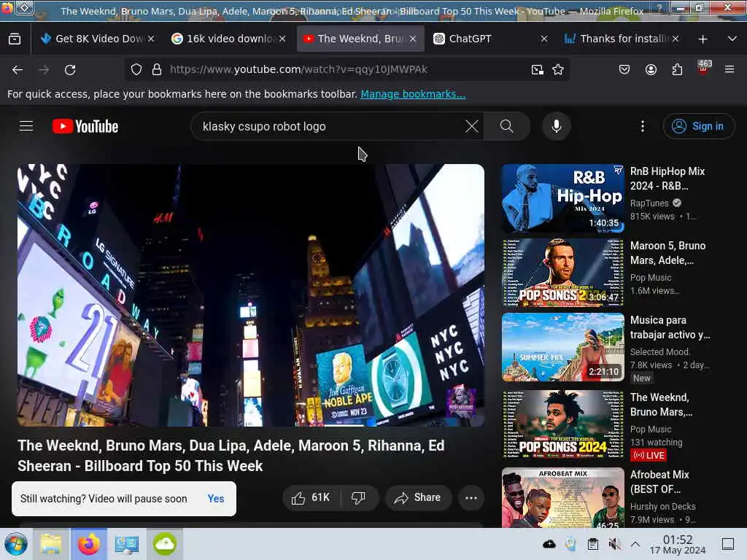Open the clipboard tray icon
Viewport: 747px width, 560px height.
pos(592,544)
